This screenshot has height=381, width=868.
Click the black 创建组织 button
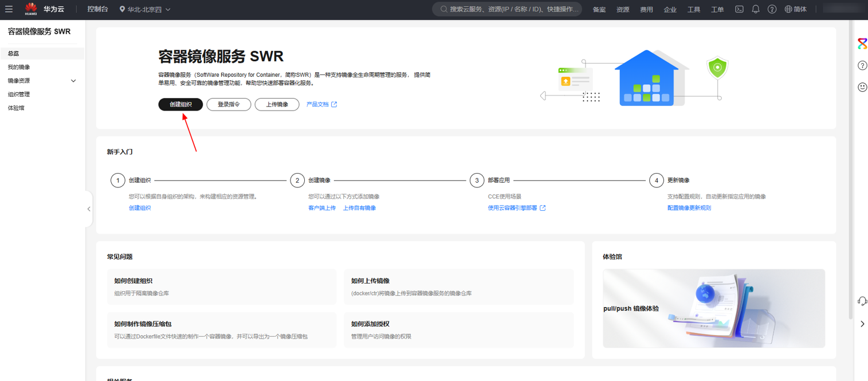[x=180, y=104]
